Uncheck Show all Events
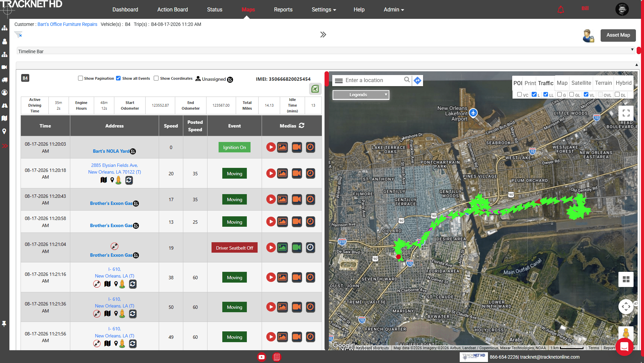 [x=118, y=78]
